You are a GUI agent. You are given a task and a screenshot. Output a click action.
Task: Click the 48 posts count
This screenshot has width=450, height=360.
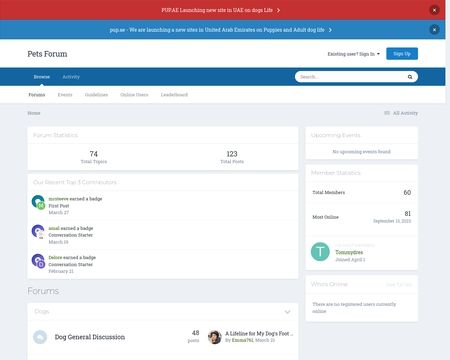click(x=194, y=336)
